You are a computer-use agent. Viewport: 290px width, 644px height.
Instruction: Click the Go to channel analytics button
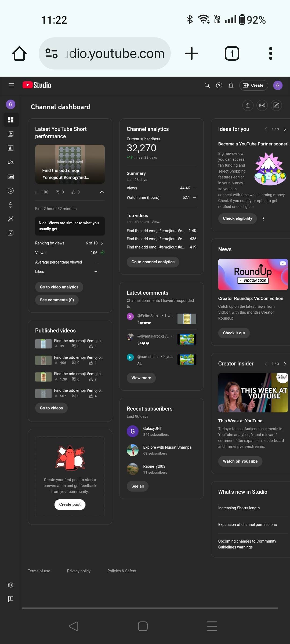(153, 262)
